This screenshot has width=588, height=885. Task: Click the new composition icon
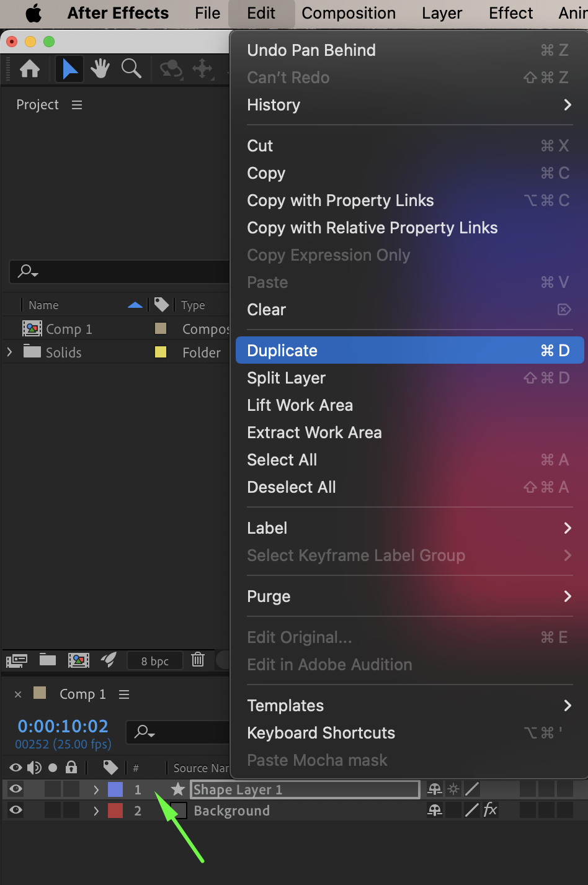point(79,660)
